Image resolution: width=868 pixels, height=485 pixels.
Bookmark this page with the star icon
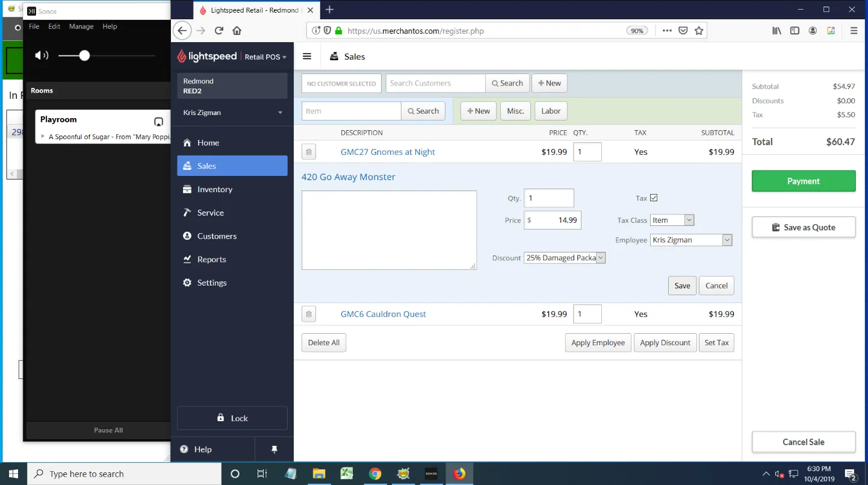tap(699, 31)
